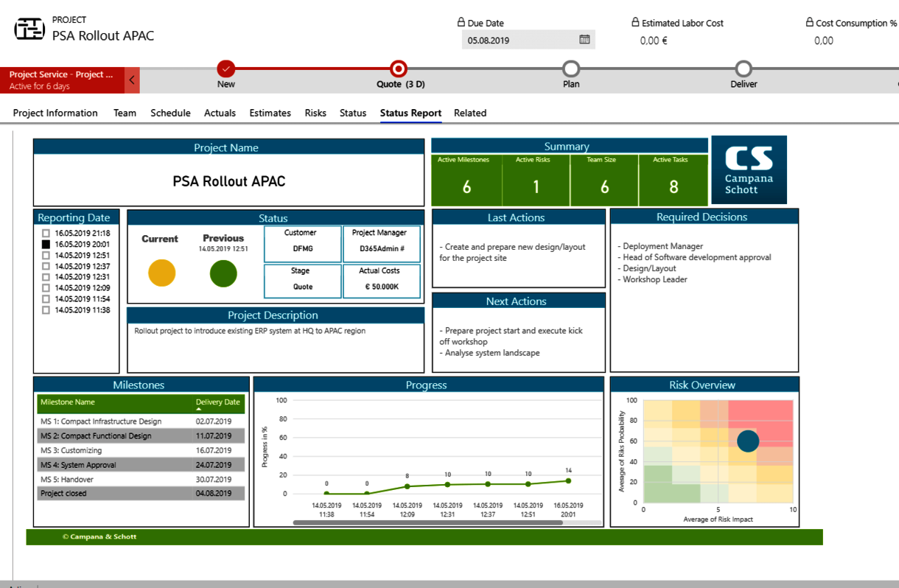Select the Quote stage marker
The height and width of the screenshot is (588, 899).
[399, 69]
